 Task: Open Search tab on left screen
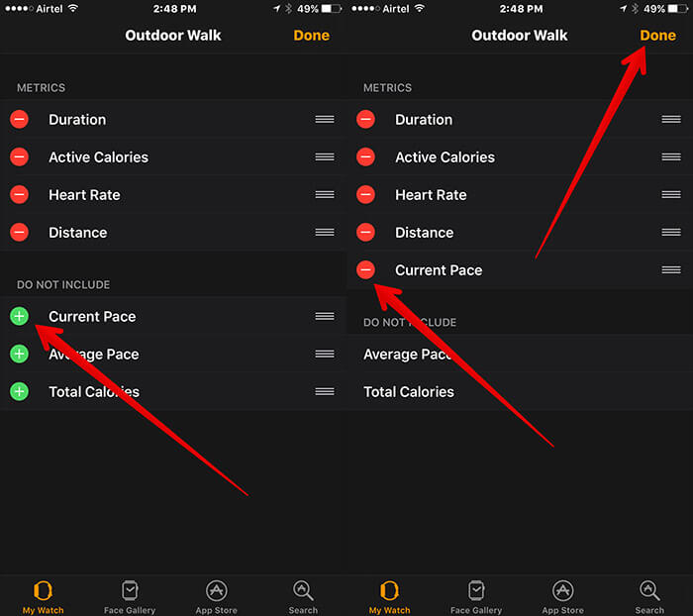click(303, 597)
